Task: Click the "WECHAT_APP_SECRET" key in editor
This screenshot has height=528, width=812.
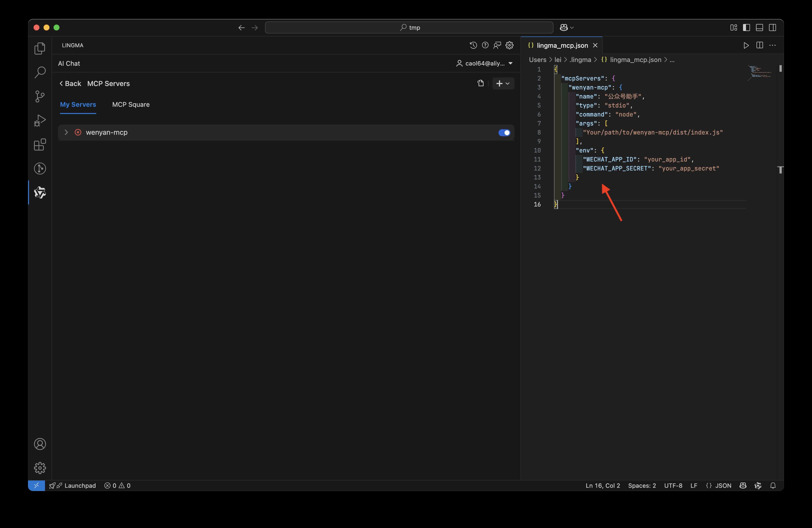Action: [616, 168]
